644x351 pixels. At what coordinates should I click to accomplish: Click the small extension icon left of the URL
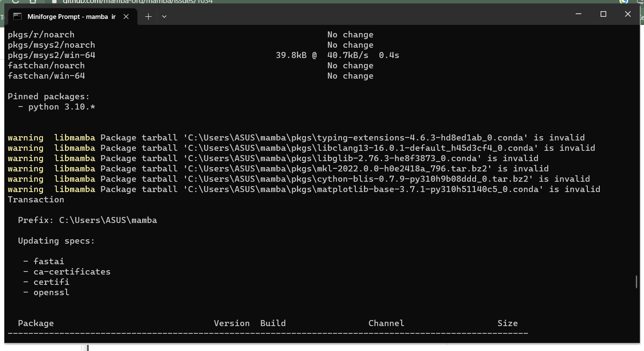tap(54, 2)
